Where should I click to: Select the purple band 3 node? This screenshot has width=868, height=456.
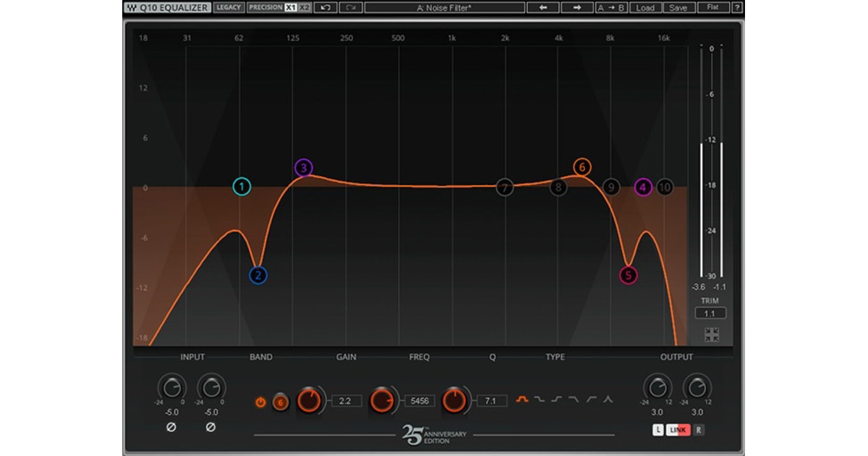(304, 168)
